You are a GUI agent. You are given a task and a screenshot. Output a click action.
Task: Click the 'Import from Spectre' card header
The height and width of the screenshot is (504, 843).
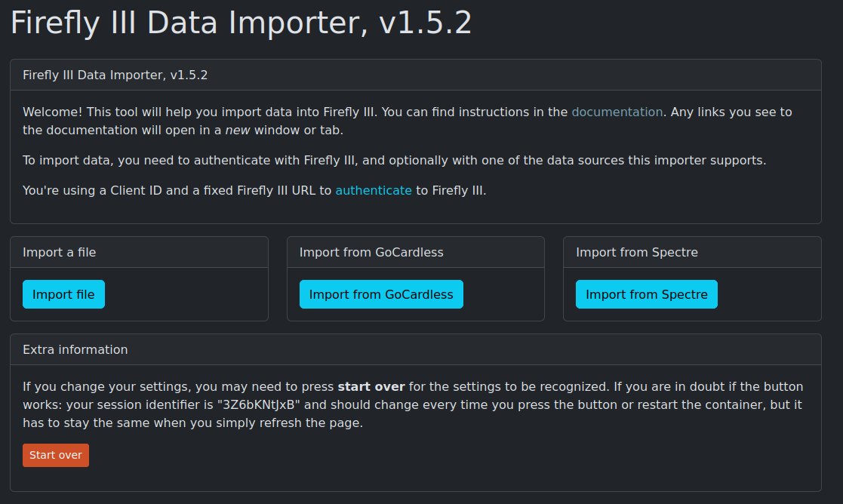pyautogui.click(x=637, y=252)
